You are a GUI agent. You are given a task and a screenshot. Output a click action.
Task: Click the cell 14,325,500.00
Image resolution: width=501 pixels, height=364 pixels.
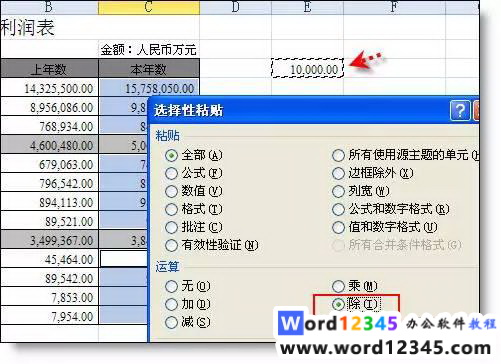coord(49,88)
